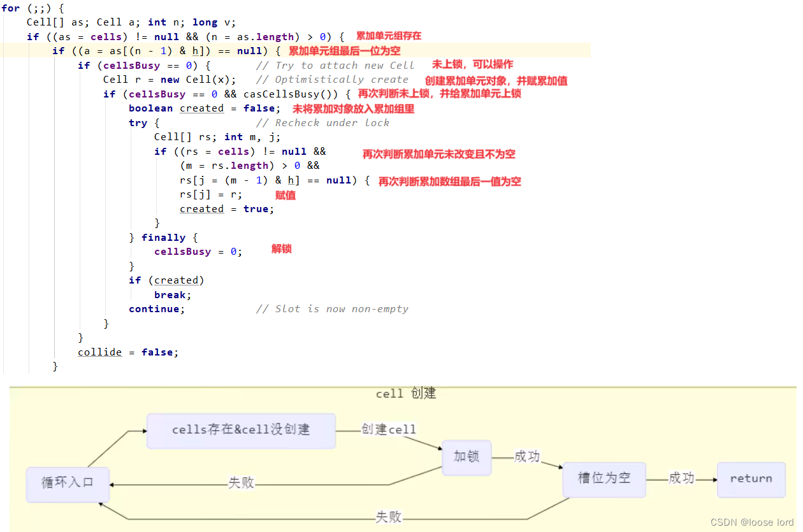Click the "cells存在&cell没创建" flowchart node
Screen dimensions: 803x532
pyautogui.click(x=241, y=431)
